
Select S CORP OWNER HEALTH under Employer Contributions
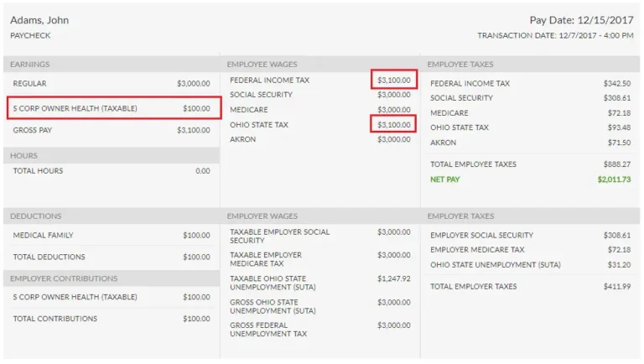coord(75,297)
